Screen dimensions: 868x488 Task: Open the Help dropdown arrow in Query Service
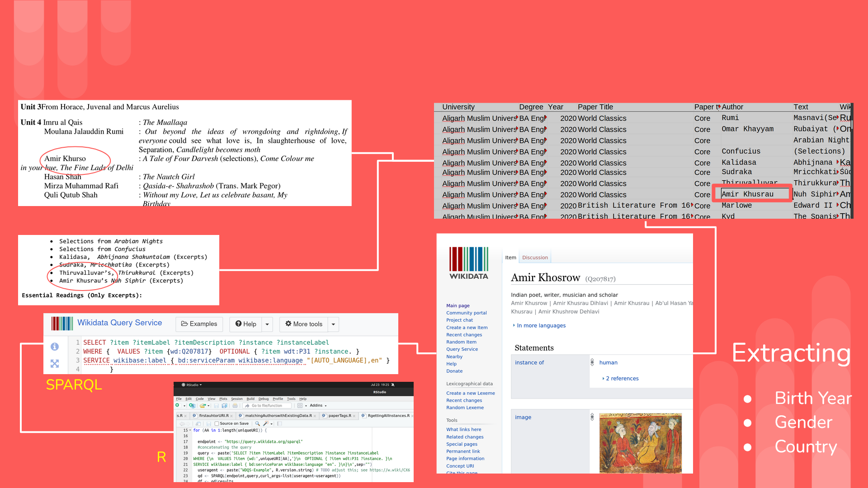(267, 324)
